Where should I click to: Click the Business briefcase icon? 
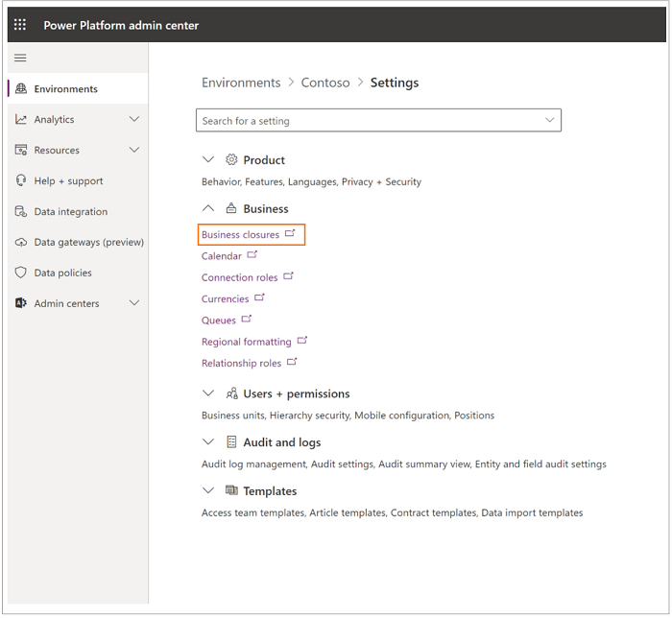click(231, 208)
